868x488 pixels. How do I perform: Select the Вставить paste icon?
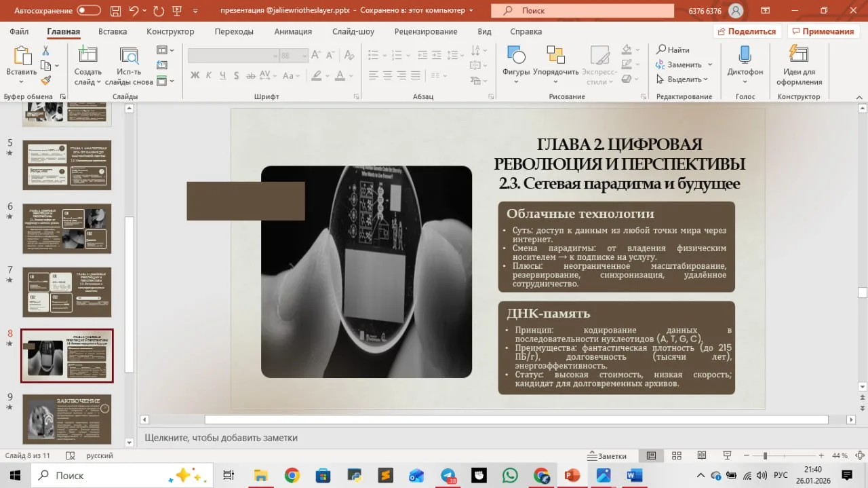(22, 56)
